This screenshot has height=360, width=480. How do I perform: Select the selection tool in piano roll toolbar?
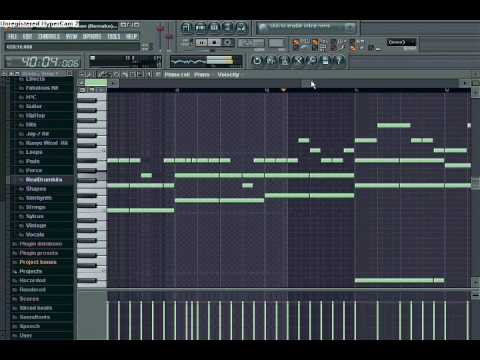(x=132, y=74)
